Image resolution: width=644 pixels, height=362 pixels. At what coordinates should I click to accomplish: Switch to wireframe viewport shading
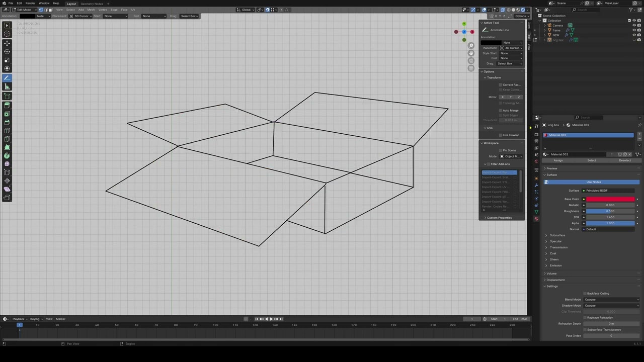(x=508, y=10)
